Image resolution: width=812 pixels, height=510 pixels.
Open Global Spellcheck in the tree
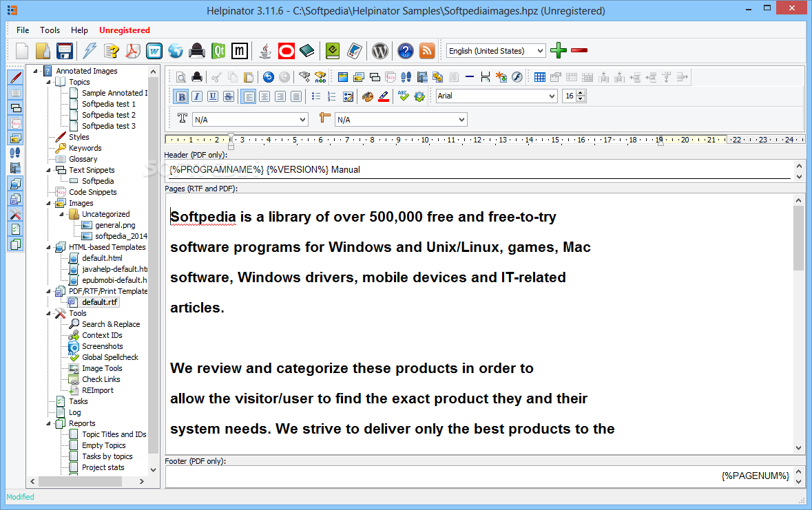click(110, 357)
